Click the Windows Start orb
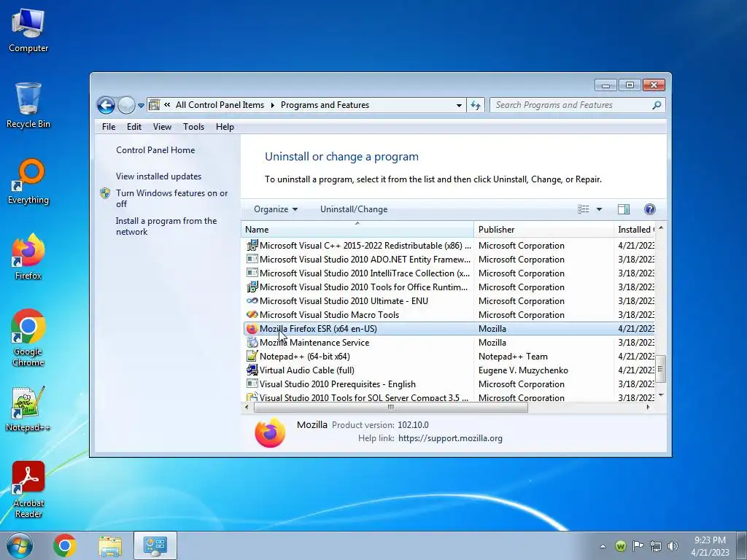Image resolution: width=747 pixels, height=560 pixels. [20, 545]
